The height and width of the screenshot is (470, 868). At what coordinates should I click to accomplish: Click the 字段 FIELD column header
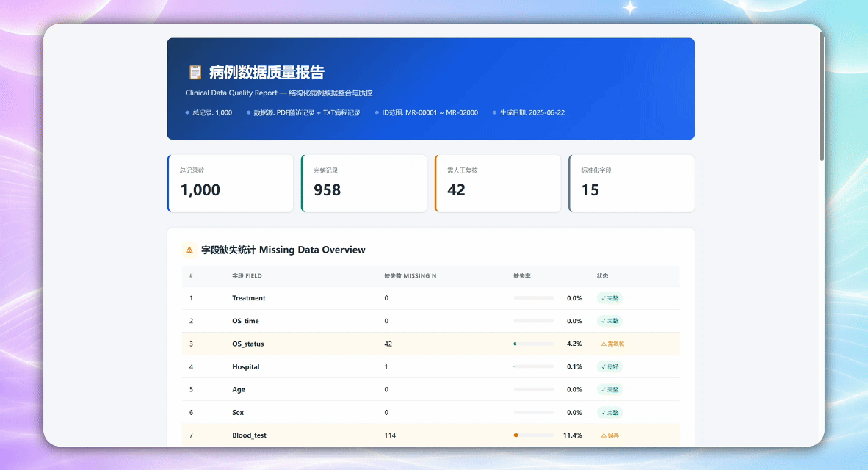click(x=247, y=275)
